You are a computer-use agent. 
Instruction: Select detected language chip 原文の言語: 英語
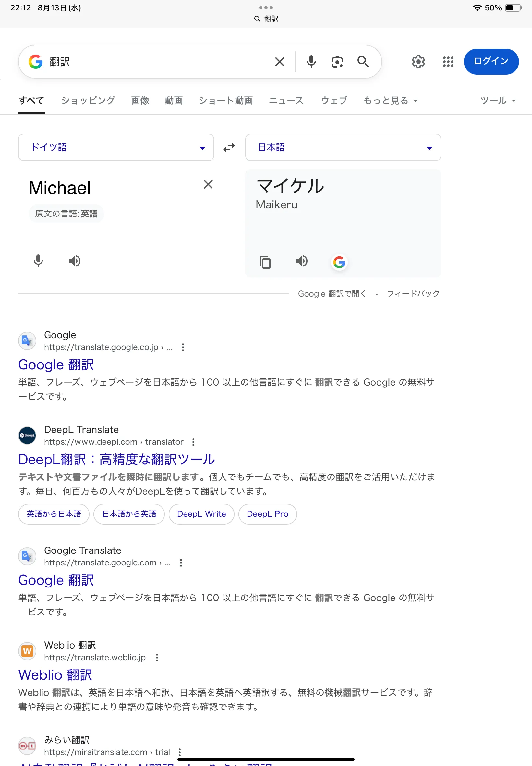(66, 214)
